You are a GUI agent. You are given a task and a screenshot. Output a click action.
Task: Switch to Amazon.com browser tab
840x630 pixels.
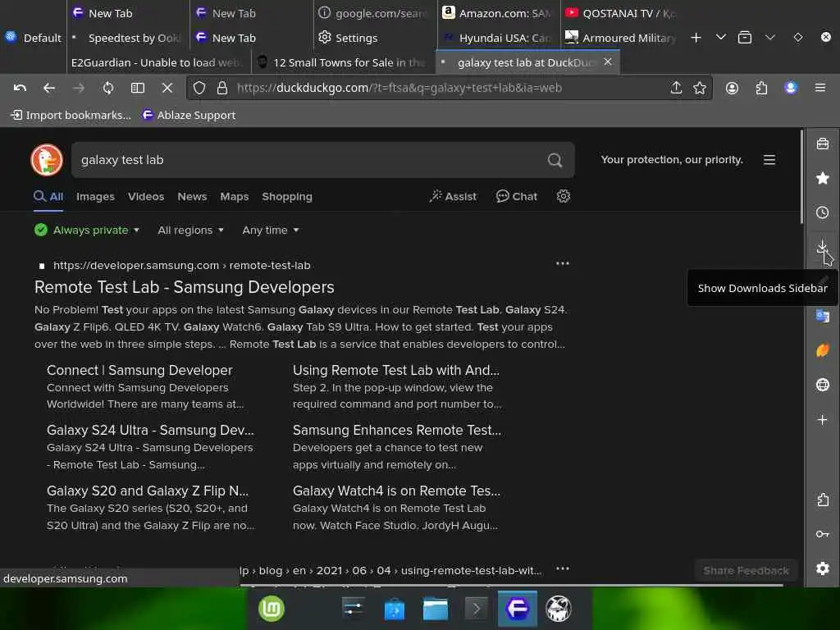click(x=498, y=13)
